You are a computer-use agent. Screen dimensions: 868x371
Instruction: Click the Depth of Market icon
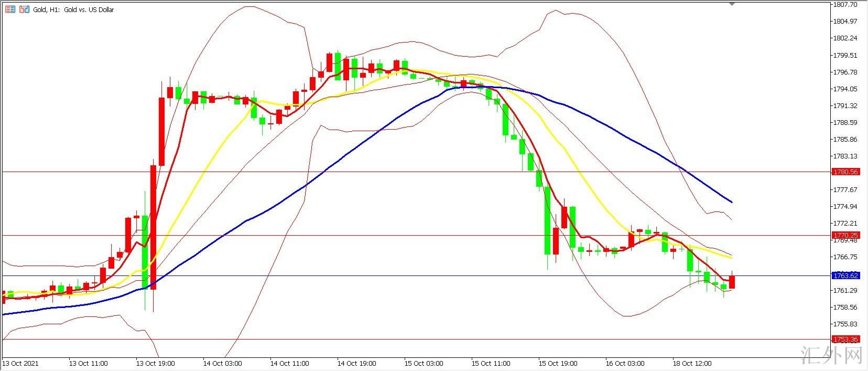pyautogui.click(x=24, y=9)
